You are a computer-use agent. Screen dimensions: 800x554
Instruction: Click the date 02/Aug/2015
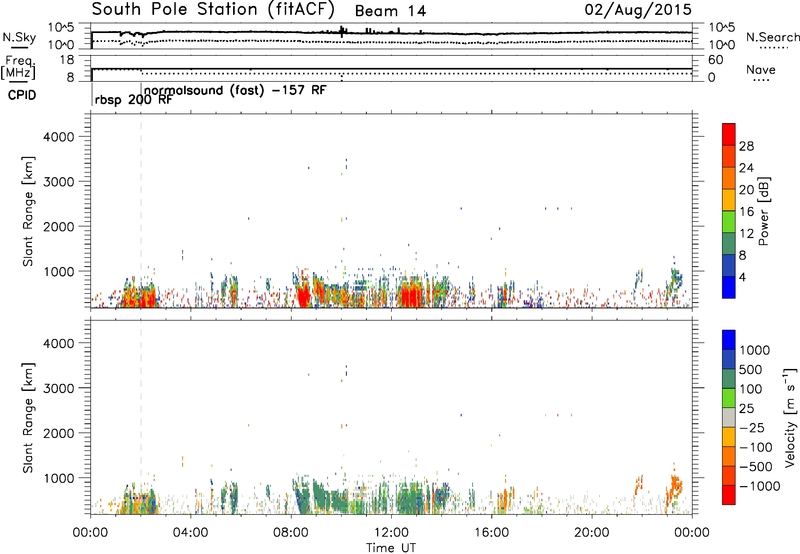(638, 10)
